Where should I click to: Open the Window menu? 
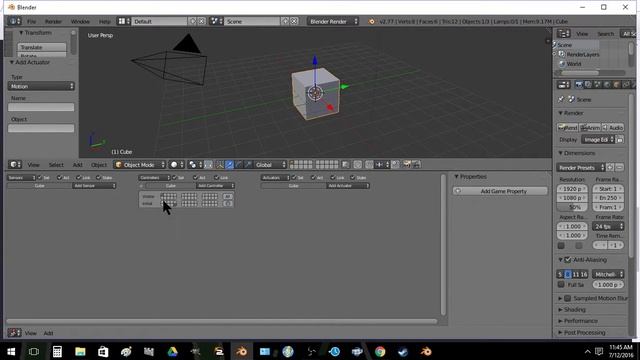tap(80, 21)
